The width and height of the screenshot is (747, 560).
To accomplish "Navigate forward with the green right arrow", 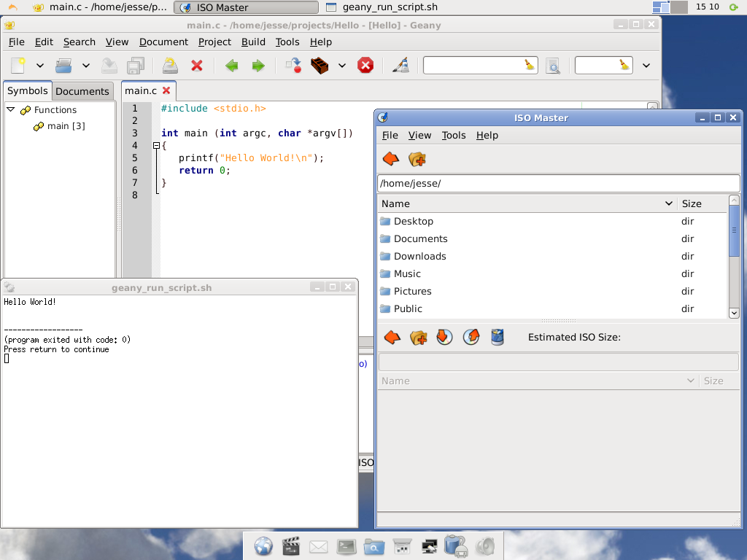I will 258,66.
